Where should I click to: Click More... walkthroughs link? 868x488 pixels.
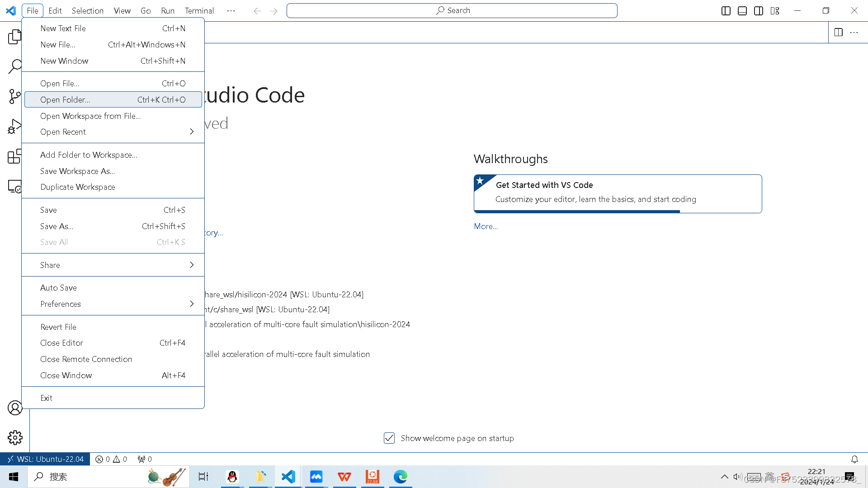[485, 226]
